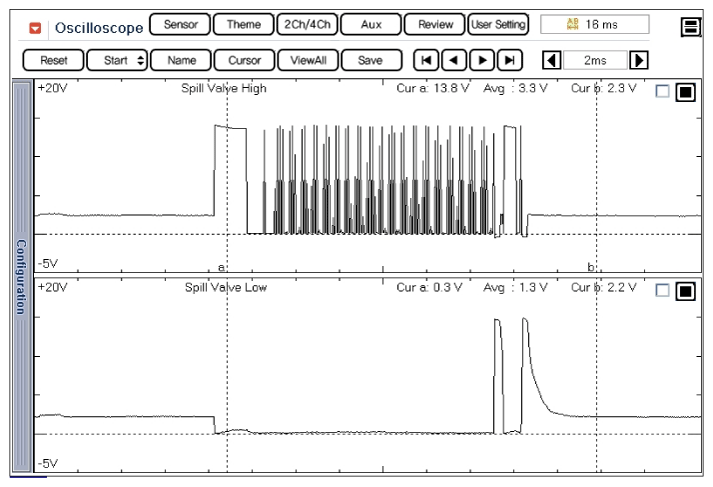Open the Start dropdown button

117,60
